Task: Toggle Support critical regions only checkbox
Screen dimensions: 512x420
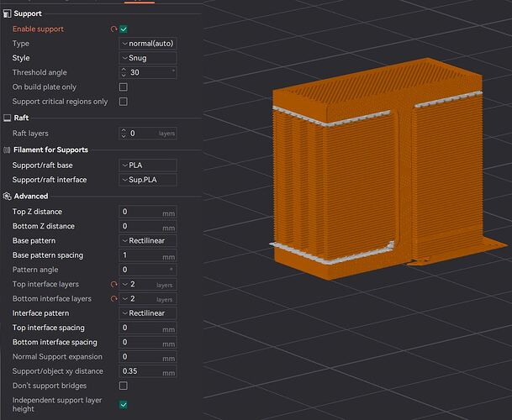Action: [124, 102]
